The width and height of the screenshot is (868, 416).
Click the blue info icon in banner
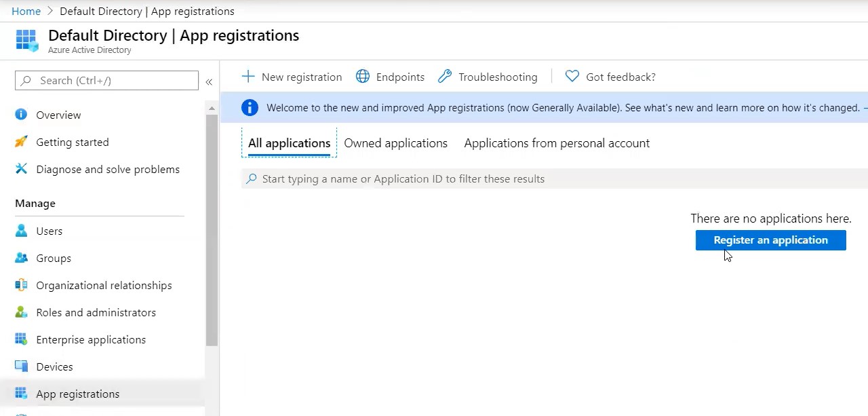coord(250,107)
